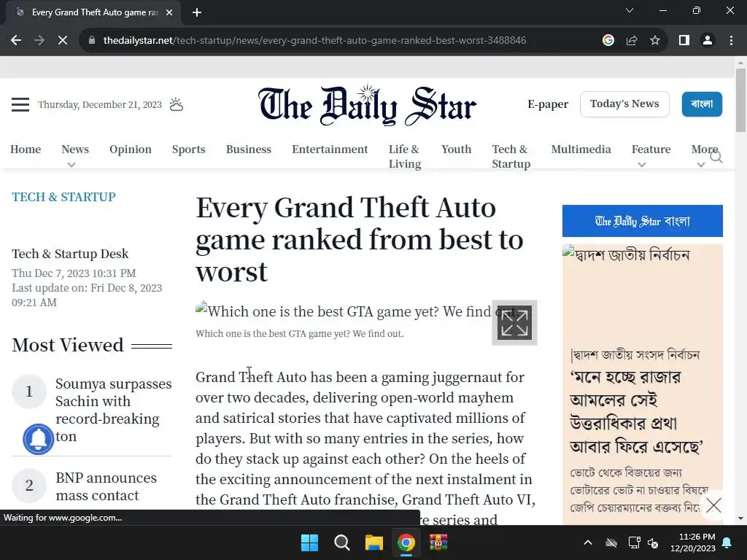Click the weather icon beside date

click(x=177, y=104)
